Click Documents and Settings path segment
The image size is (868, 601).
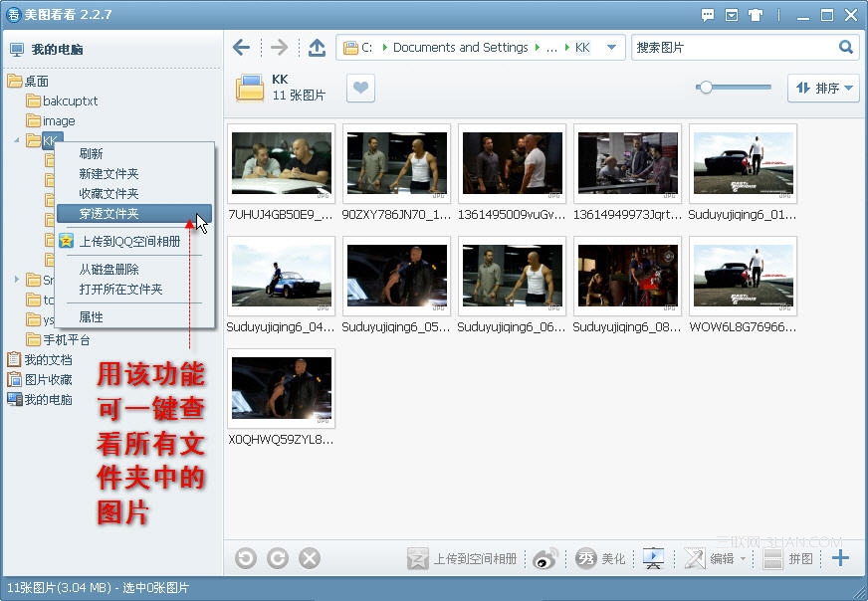tap(461, 48)
